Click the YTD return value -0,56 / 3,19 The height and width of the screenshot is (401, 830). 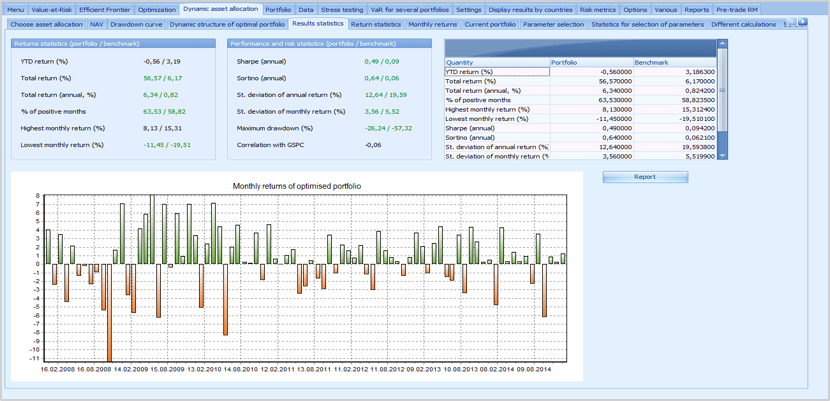pos(162,61)
